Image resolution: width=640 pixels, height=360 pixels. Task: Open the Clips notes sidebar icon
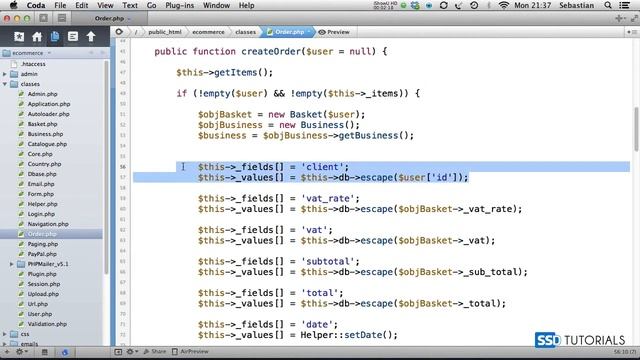click(73, 37)
